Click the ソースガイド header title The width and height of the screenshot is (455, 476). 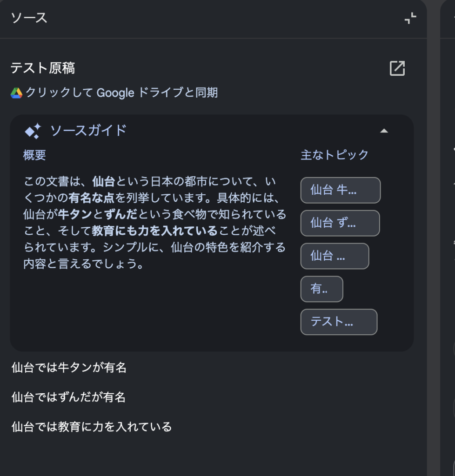[88, 131]
